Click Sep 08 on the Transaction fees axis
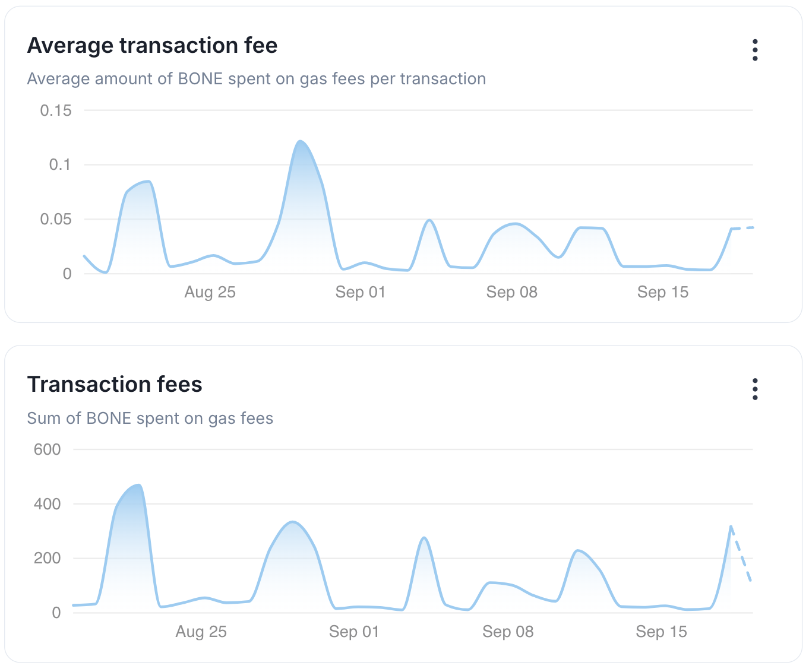 pyautogui.click(x=508, y=632)
